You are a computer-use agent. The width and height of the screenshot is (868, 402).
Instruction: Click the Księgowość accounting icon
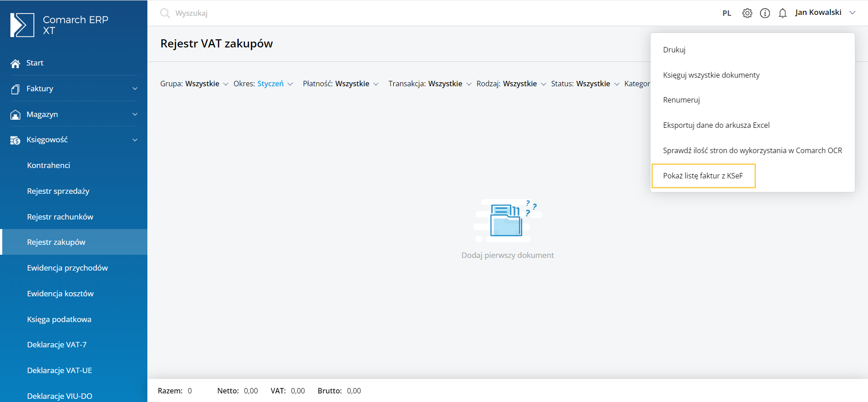[x=15, y=140]
